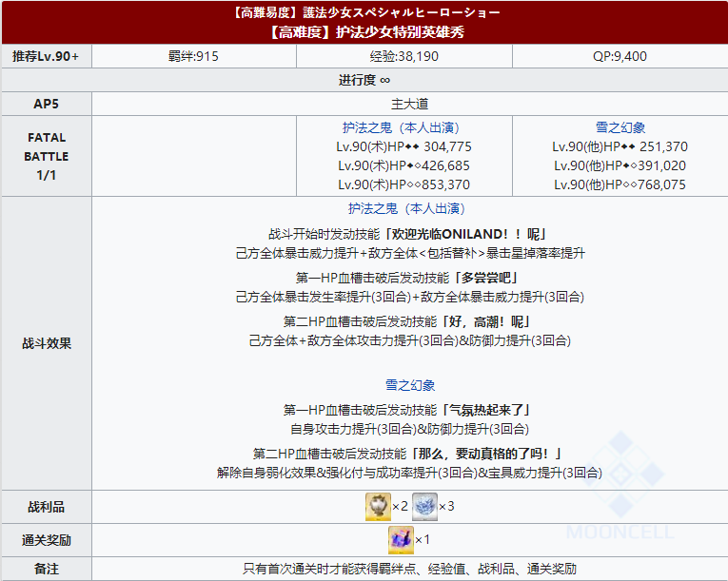Open 雪之幻象 link in battle effects section
Viewport: 728px width, 581px height.
coord(410,385)
